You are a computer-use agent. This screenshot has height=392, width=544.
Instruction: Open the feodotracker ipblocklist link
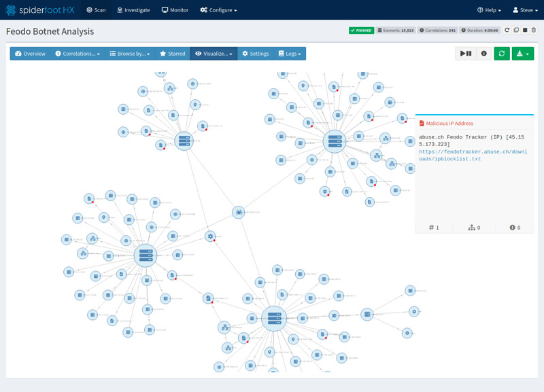(x=473, y=156)
